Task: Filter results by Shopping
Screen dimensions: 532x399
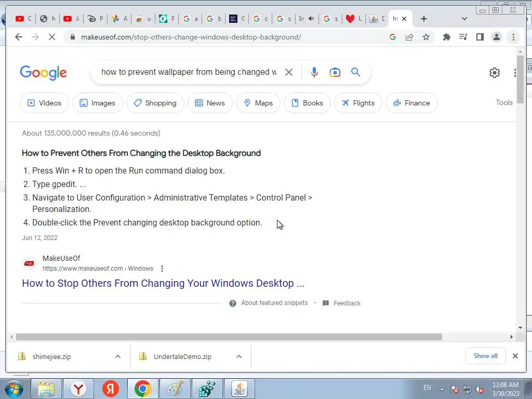Action: pos(155,103)
